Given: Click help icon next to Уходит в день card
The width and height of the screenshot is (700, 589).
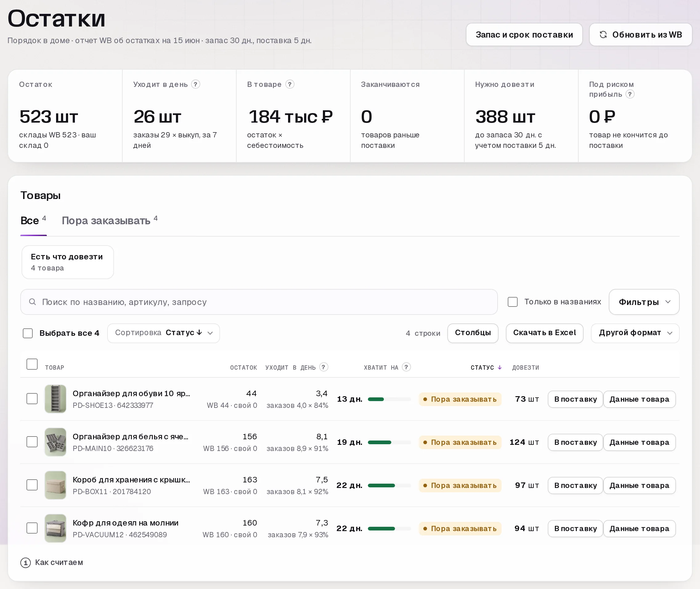Looking at the screenshot, I should pyautogui.click(x=196, y=84).
